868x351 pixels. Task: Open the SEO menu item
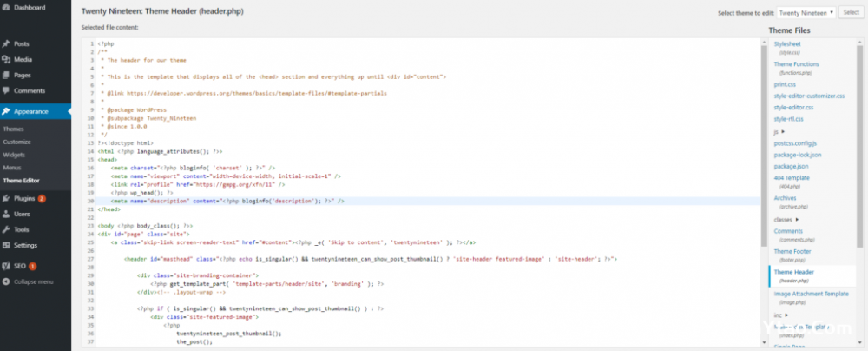tap(19, 266)
